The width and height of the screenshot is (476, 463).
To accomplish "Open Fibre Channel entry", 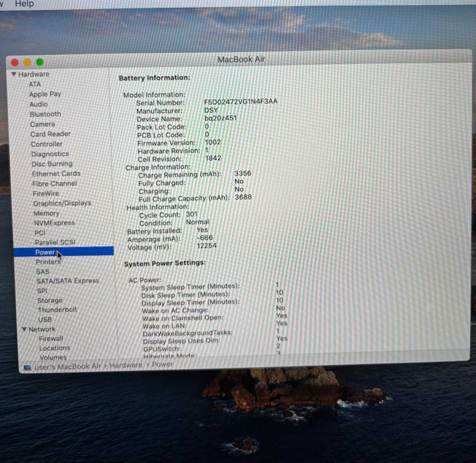I will tap(55, 184).
